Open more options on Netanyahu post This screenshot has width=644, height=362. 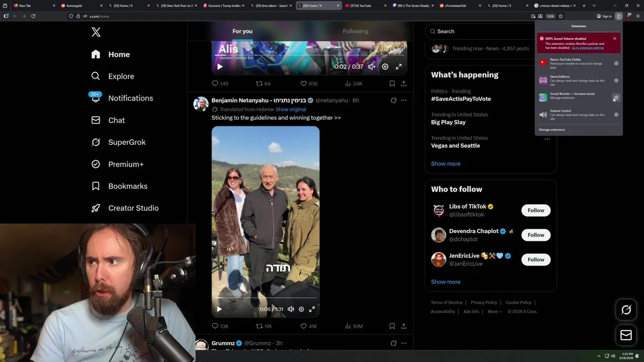404,100
